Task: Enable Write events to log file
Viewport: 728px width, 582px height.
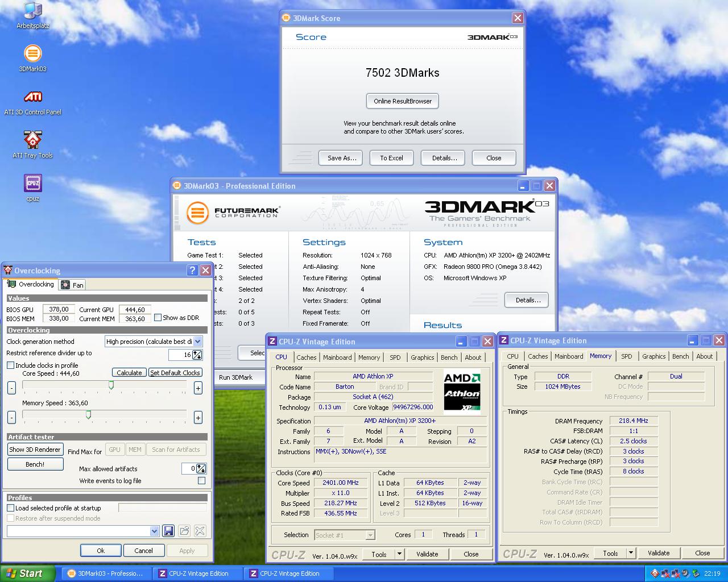Action: (201, 481)
